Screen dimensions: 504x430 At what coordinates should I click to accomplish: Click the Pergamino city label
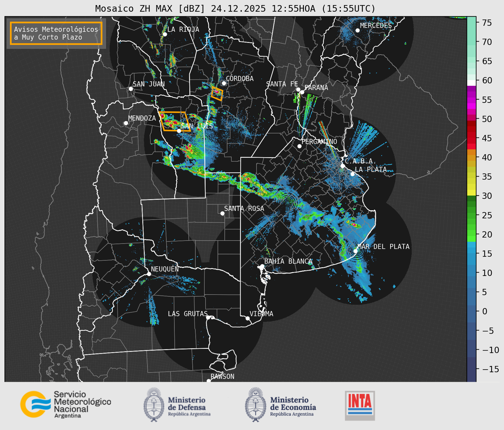(x=319, y=141)
